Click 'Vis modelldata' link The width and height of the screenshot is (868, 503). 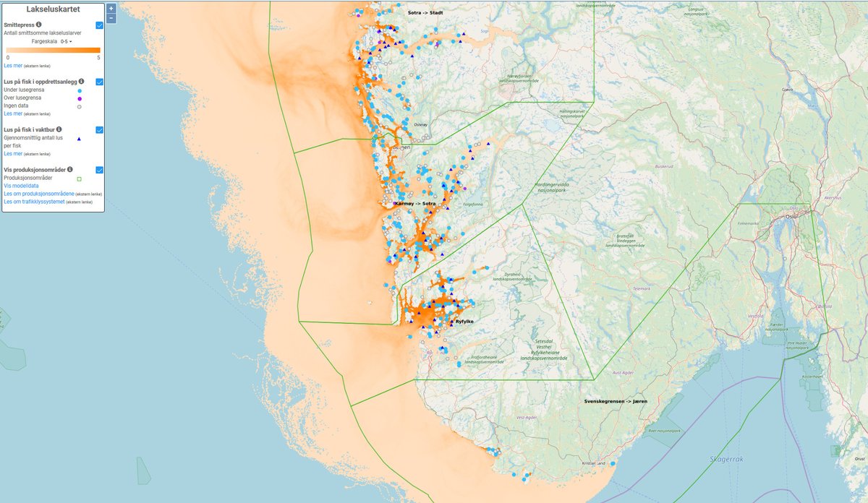tap(21, 186)
